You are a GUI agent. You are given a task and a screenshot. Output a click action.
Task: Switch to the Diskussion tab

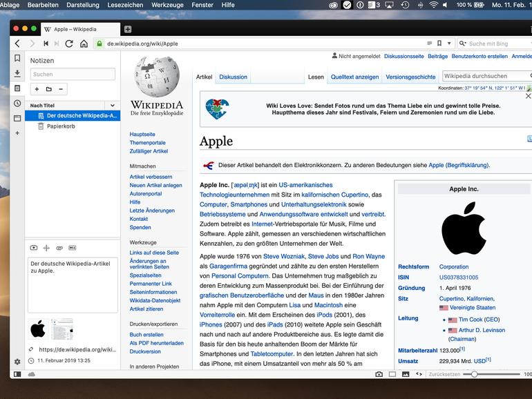click(x=233, y=77)
